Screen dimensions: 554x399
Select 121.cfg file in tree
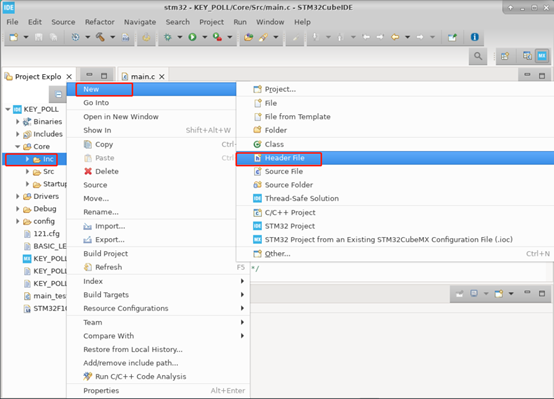click(x=46, y=234)
